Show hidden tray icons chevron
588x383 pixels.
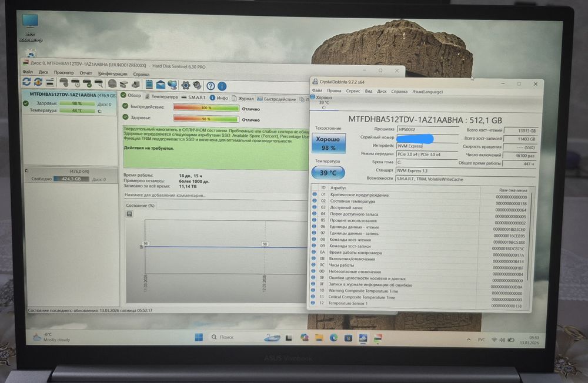pyautogui.click(x=469, y=340)
